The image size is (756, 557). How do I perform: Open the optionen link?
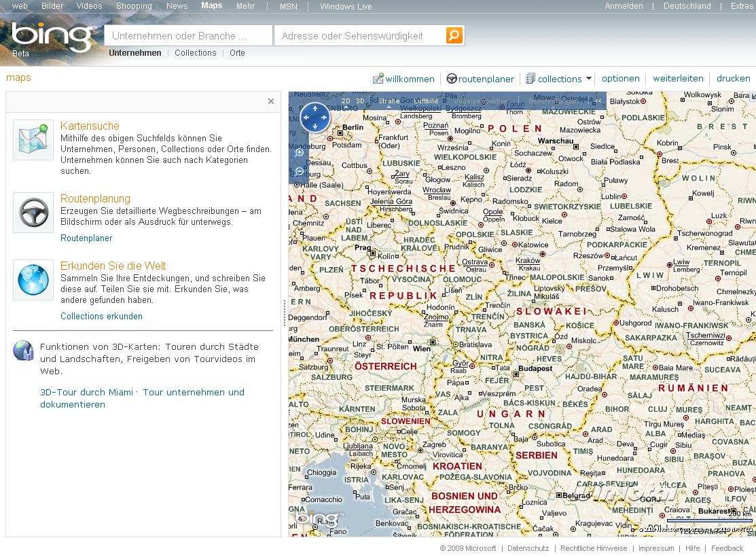coord(621,79)
